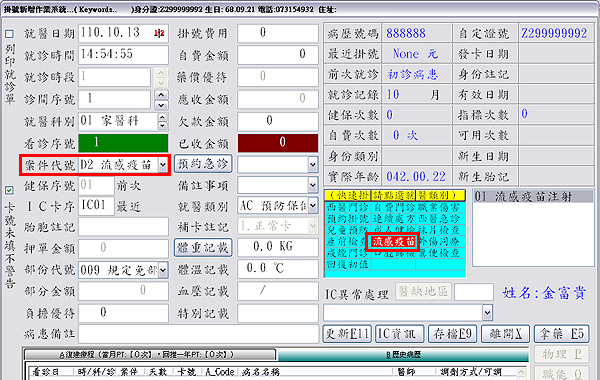
Task: Pick 回復初值 cell to reset defaults
Action: point(348,264)
